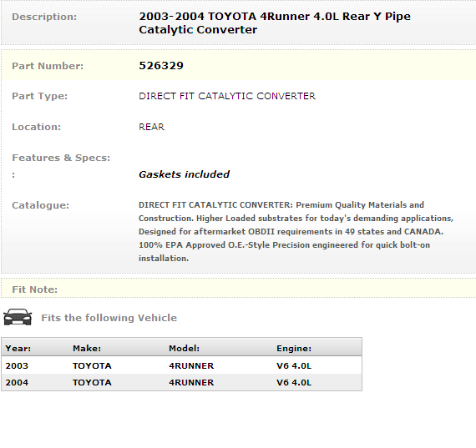Click year 2004 in the fitment table
The height and width of the screenshot is (448, 476).
tap(17, 383)
